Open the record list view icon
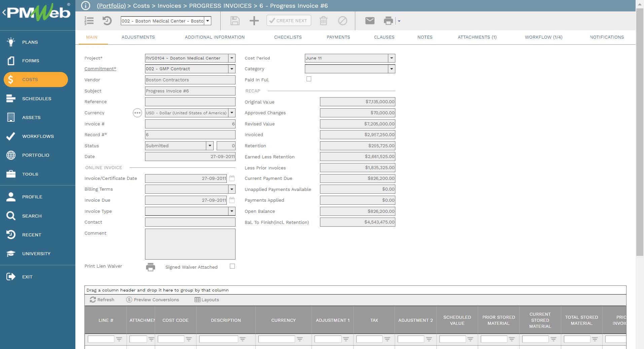 pos(89,21)
